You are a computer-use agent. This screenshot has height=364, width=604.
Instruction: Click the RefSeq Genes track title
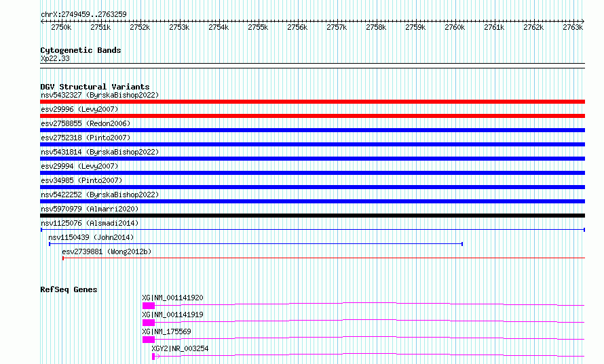[x=69, y=289]
